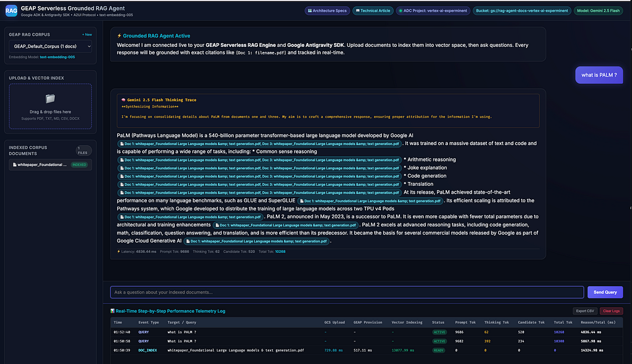Clear the telemetry logs
Image resolution: width=632 pixels, height=364 pixels.
point(611,311)
